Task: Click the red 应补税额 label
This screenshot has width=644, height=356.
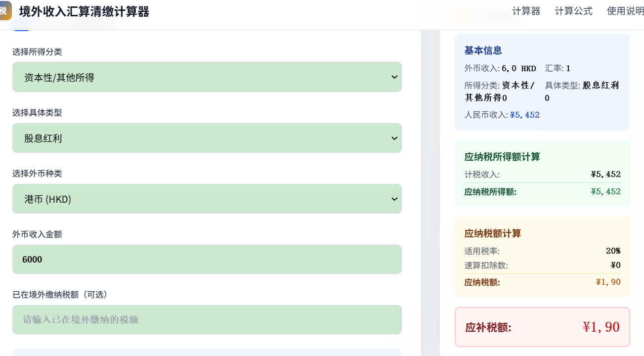Action: coord(488,327)
